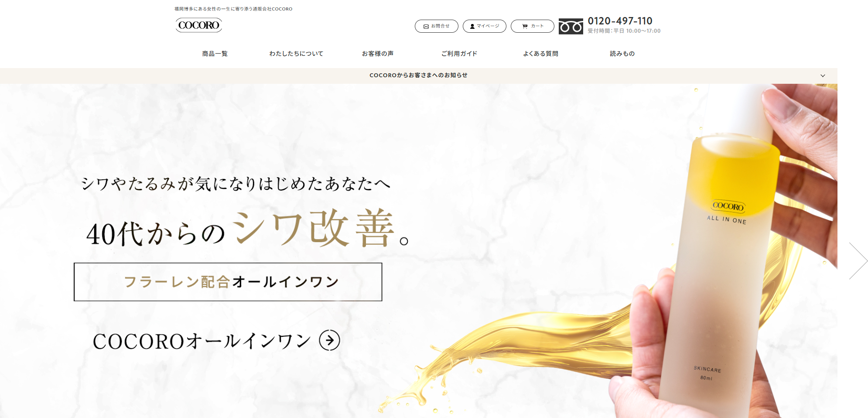The height and width of the screenshot is (418, 868).
Task: Click the COCORO logo in the header
Action: click(199, 25)
